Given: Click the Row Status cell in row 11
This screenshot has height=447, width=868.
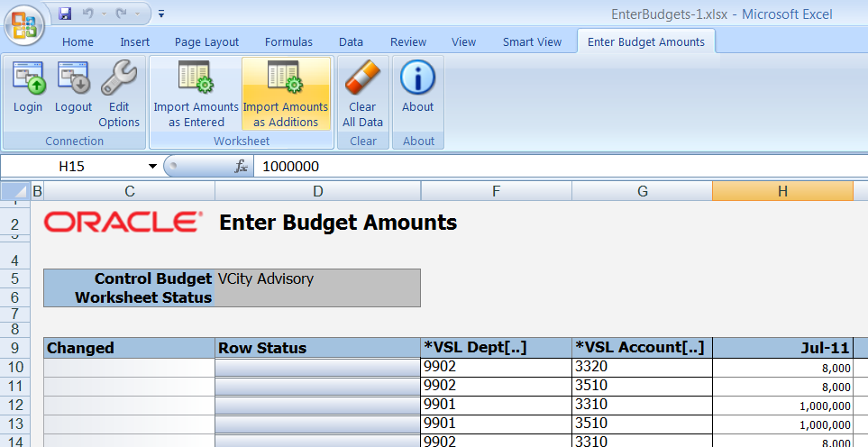Looking at the screenshot, I should [318, 386].
